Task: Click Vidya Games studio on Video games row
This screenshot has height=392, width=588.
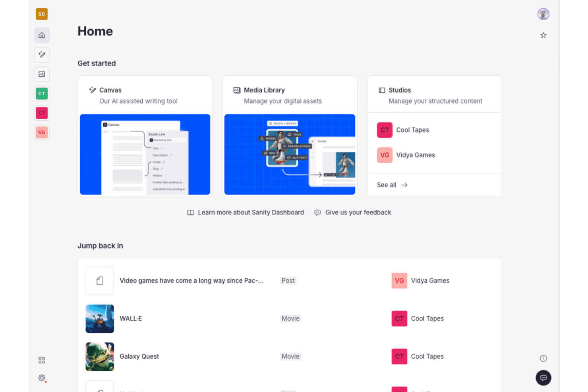Action: click(420, 281)
